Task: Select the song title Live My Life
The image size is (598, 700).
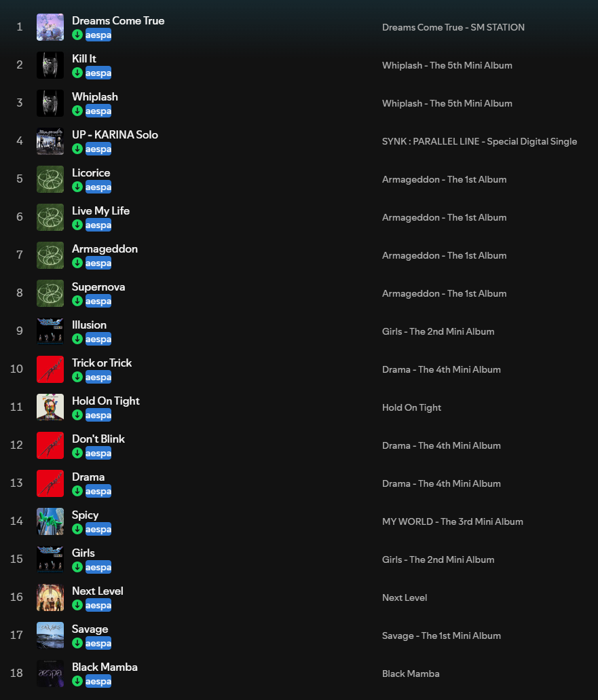Action: point(100,210)
